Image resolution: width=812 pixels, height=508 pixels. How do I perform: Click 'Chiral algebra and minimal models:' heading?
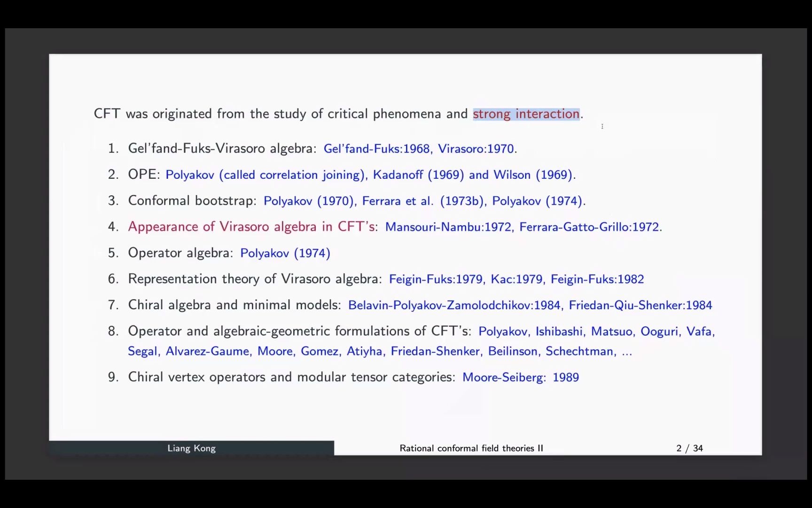[234, 305]
